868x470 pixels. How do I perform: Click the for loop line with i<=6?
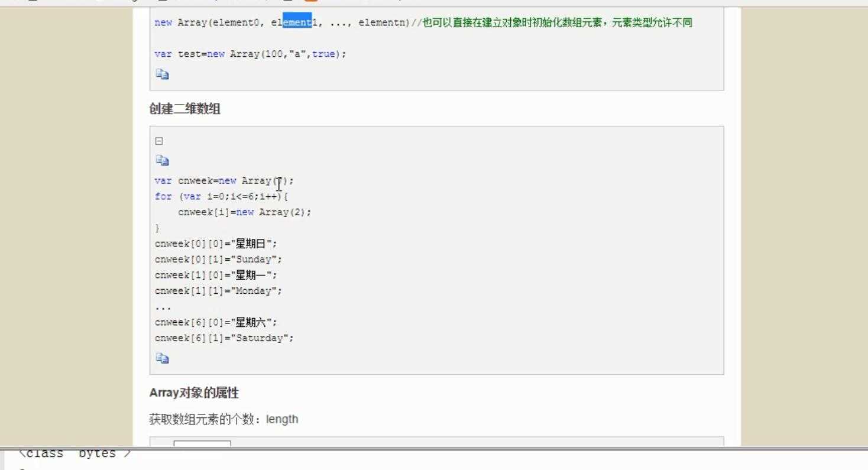pos(221,196)
